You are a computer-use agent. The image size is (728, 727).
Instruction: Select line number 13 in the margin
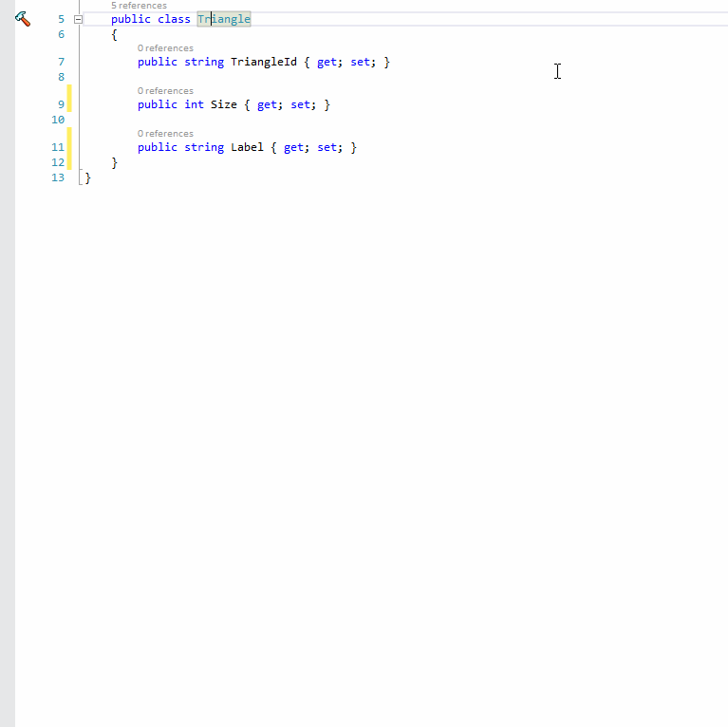click(x=58, y=177)
